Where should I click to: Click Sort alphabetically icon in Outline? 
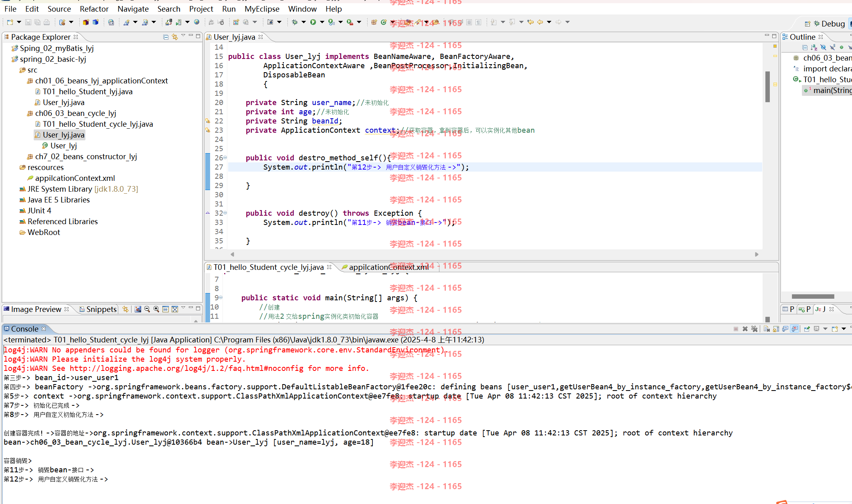814,47
